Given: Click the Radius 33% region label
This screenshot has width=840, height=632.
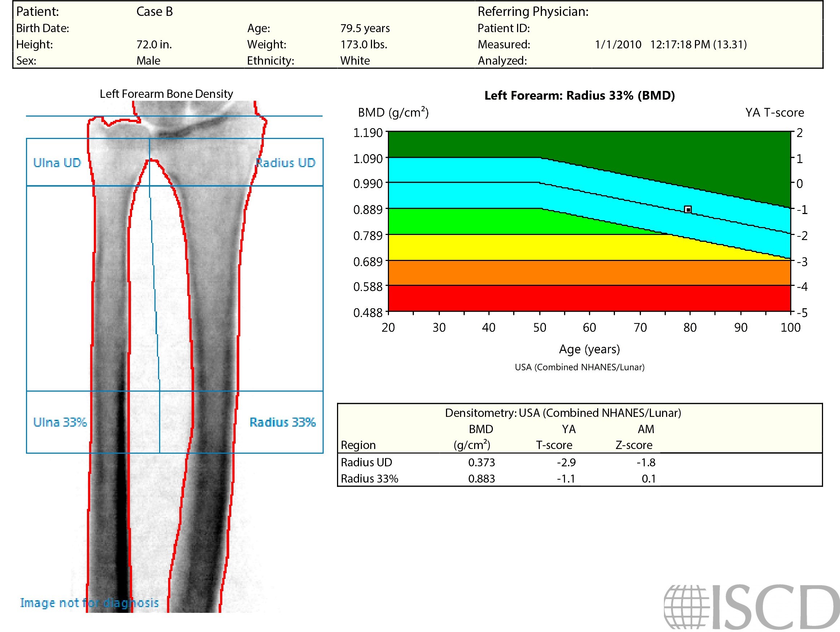Looking at the screenshot, I should click(x=283, y=422).
